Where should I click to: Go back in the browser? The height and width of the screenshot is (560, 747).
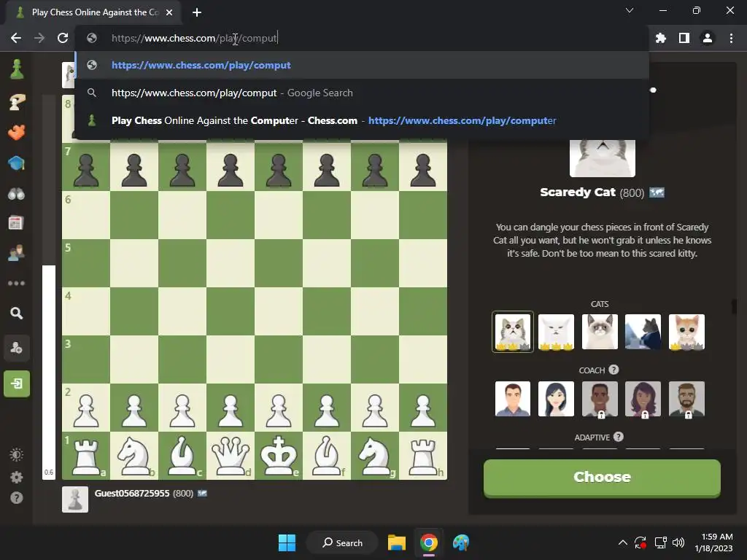(16, 38)
